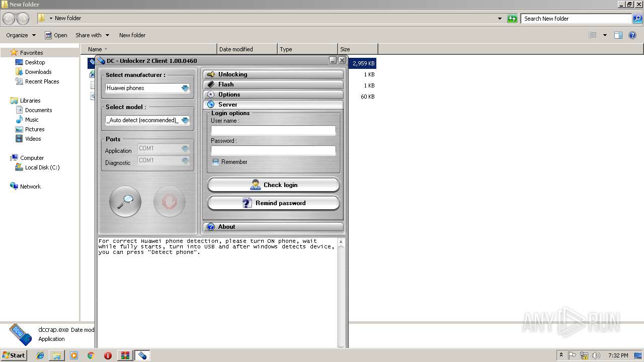Click the refresh icon in Explorer address bar
Screen dimensions: 644x362
point(512,19)
